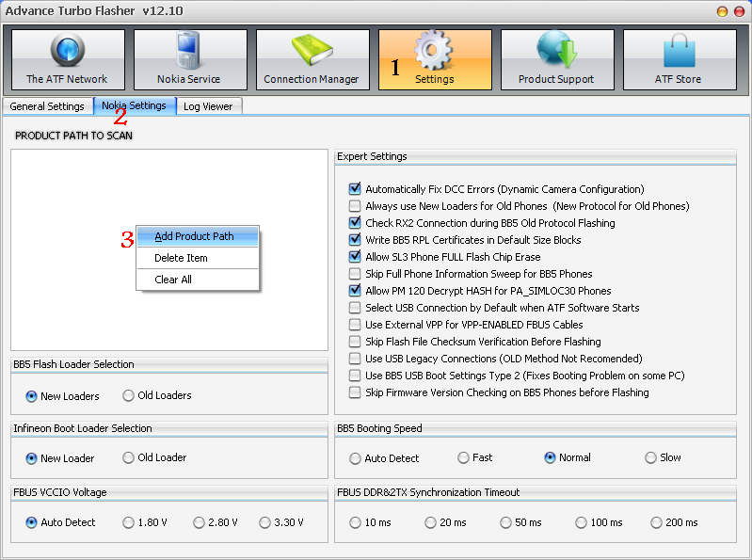Select Infineon Old Loader radio button

coord(128,457)
